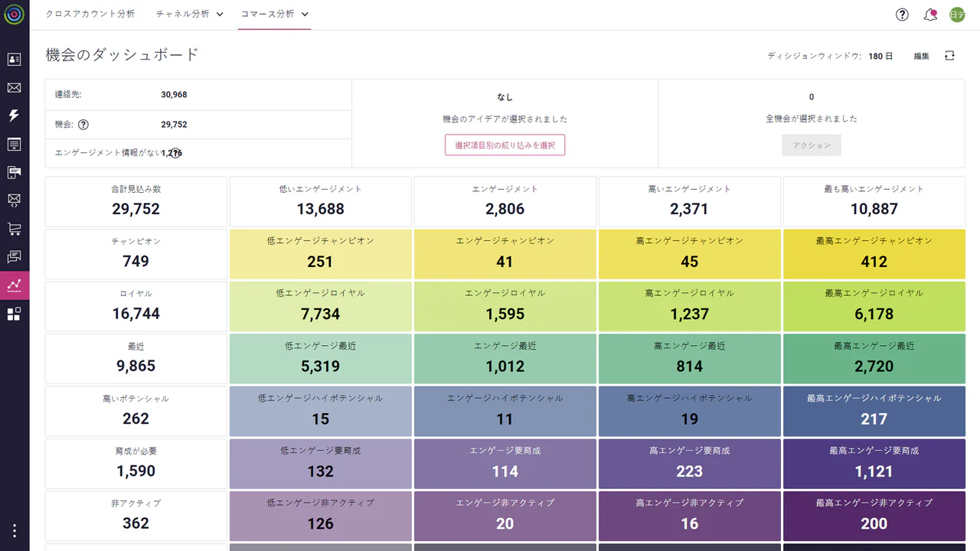Select エンゲージ最近 1,012 cell
Screen dimensions: 980x551
tap(505, 359)
